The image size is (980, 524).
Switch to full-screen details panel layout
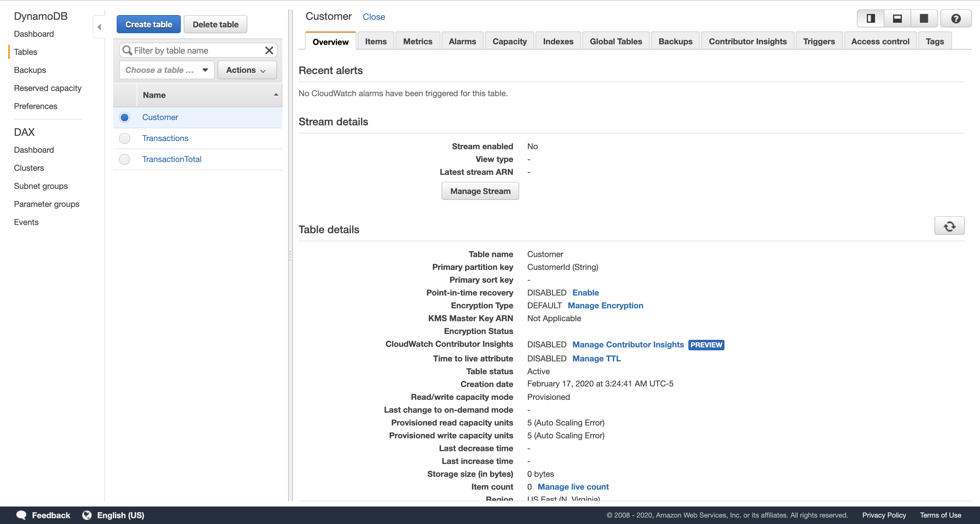click(924, 18)
